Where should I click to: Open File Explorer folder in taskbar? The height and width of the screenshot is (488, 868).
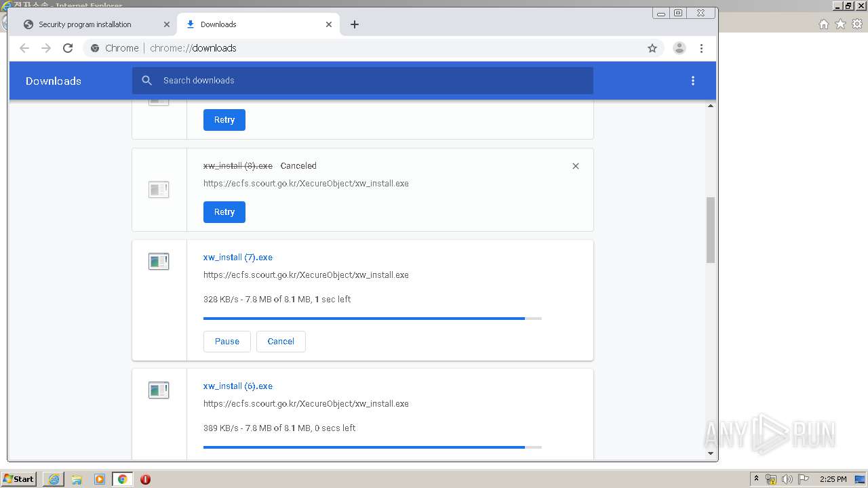pos(77,479)
